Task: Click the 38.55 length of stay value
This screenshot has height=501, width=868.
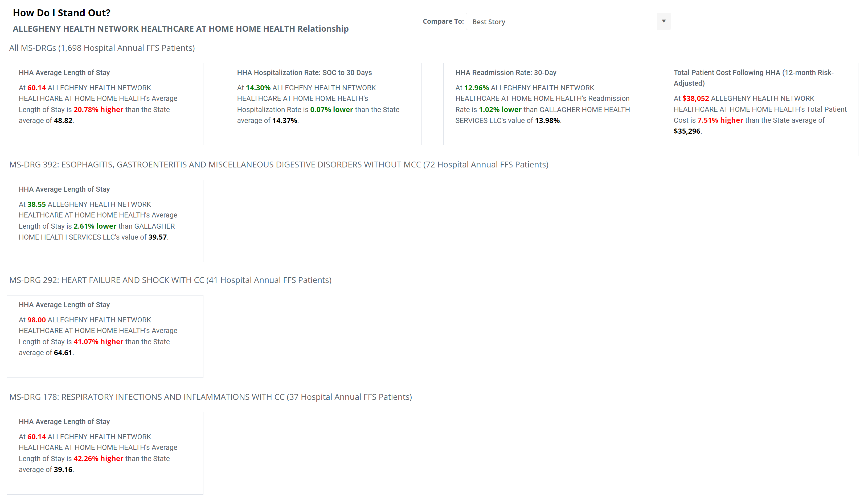Action: pos(36,204)
